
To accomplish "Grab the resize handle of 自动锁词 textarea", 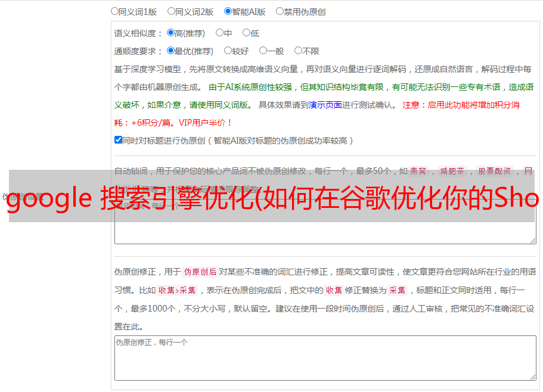I will point(533,241).
